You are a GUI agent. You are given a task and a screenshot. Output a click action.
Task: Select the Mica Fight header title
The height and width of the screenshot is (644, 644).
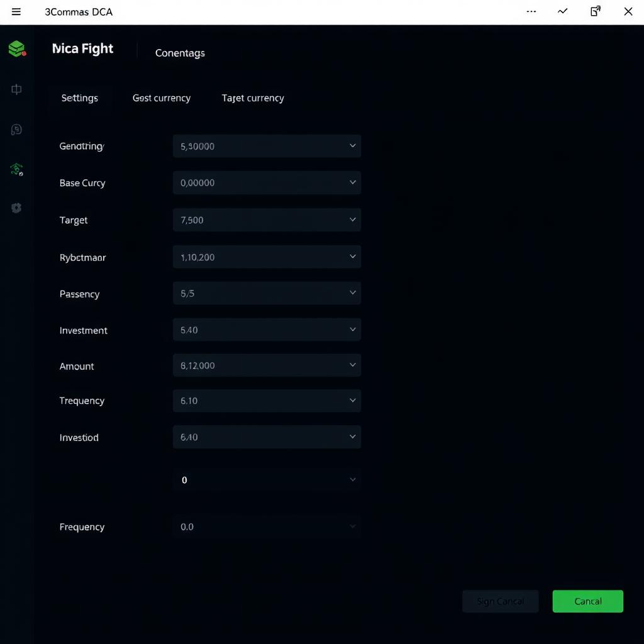tap(82, 48)
